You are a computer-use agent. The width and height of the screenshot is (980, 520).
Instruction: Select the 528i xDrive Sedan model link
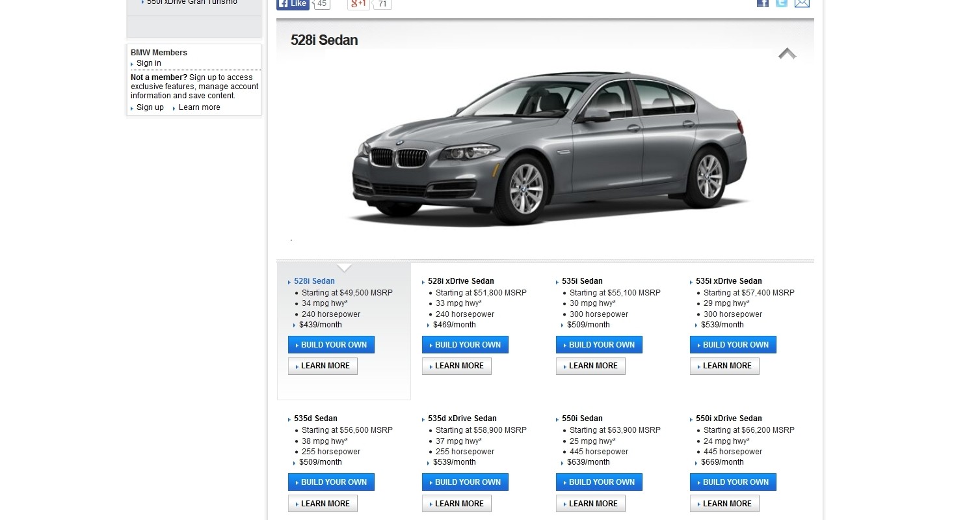(x=461, y=281)
